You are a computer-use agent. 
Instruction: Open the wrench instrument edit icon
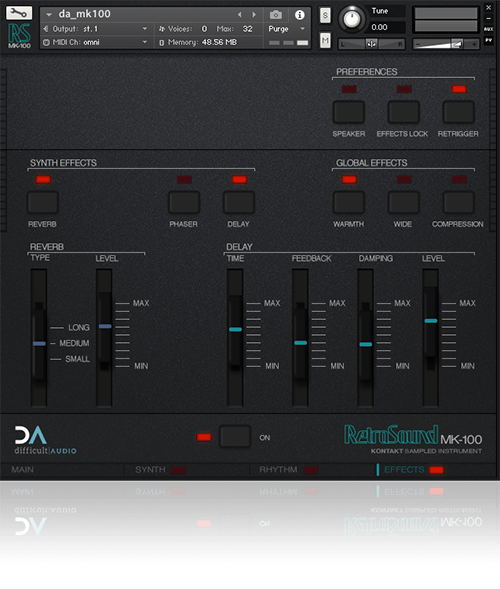(x=19, y=13)
